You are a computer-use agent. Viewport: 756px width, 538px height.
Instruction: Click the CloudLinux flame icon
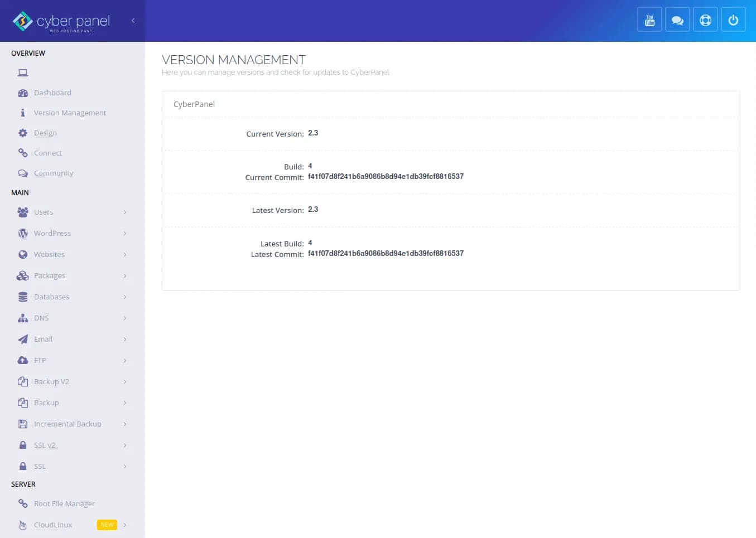point(23,525)
